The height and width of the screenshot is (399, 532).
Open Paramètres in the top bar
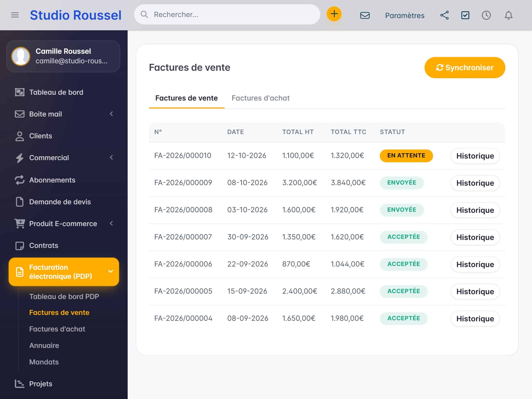click(405, 15)
